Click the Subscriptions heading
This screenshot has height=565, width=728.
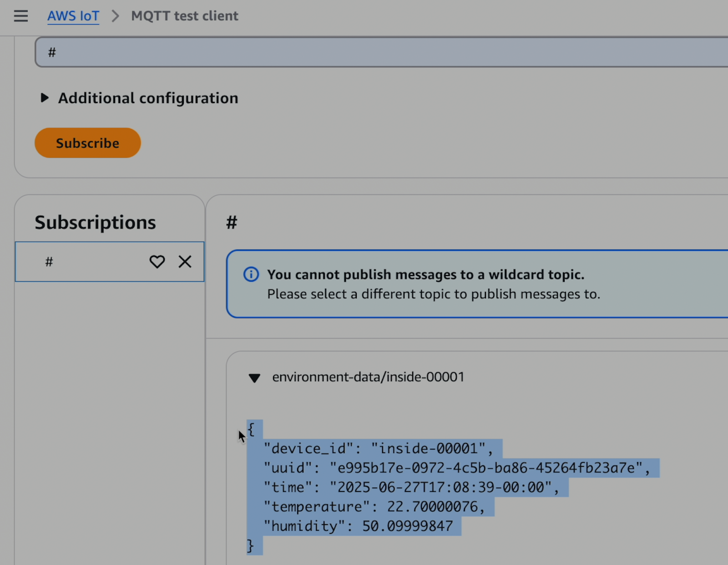(95, 222)
